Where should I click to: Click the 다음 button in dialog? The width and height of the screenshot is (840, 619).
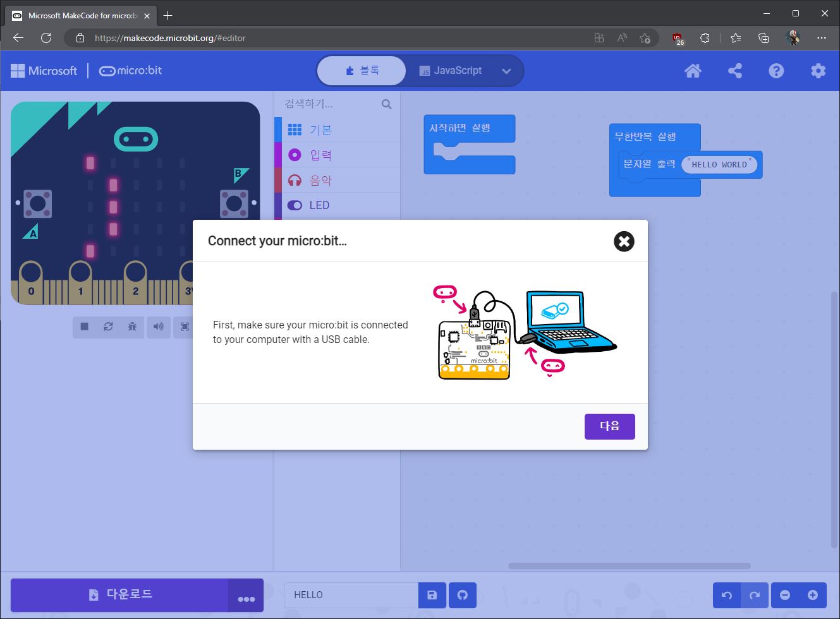pos(609,426)
